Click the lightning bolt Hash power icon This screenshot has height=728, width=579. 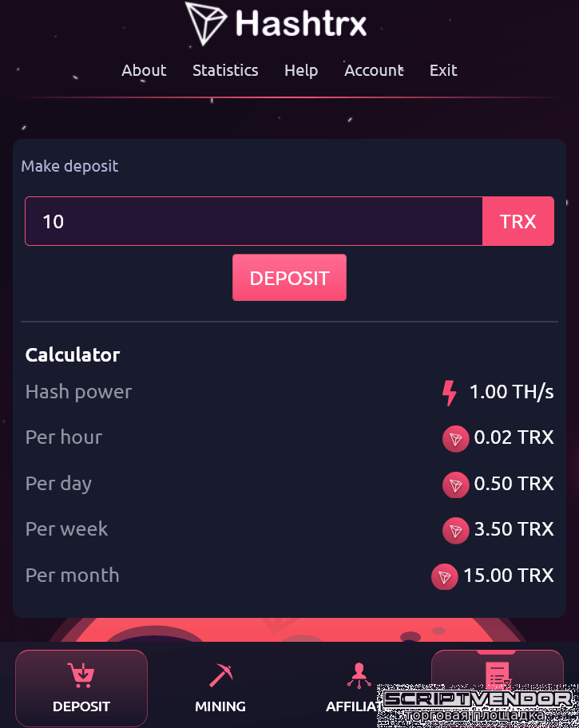pos(449,393)
